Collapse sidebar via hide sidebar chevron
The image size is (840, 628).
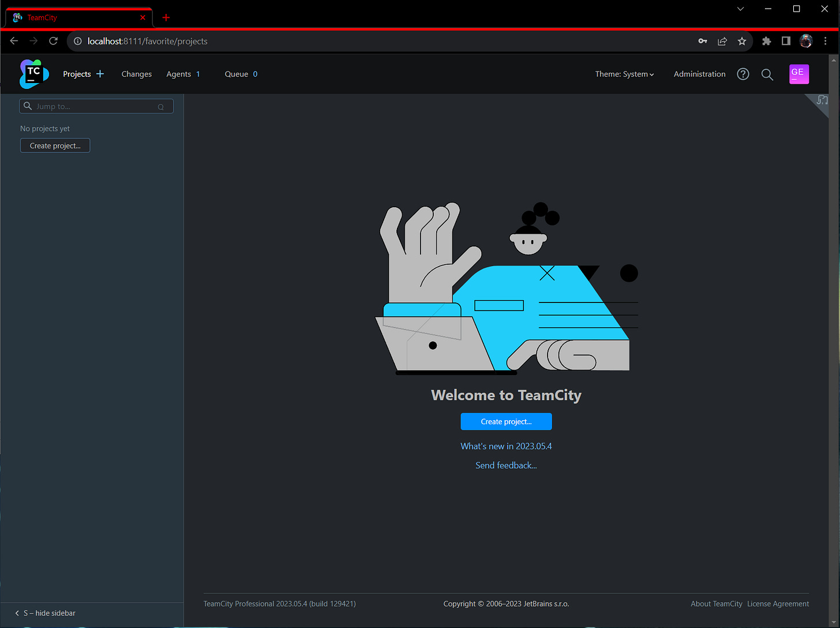(17, 613)
